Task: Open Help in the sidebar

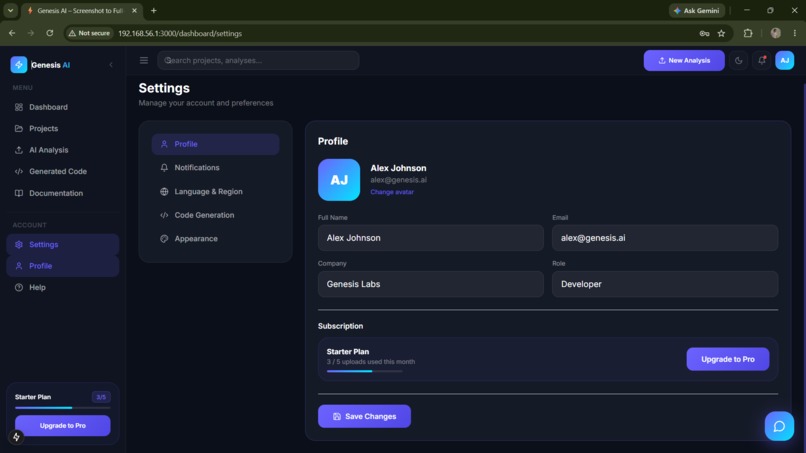Action: point(63,287)
